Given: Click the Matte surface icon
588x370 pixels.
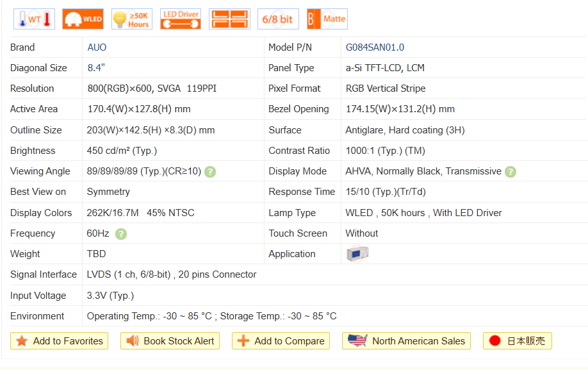Looking at the screenshot, I should tap(327, 19).
